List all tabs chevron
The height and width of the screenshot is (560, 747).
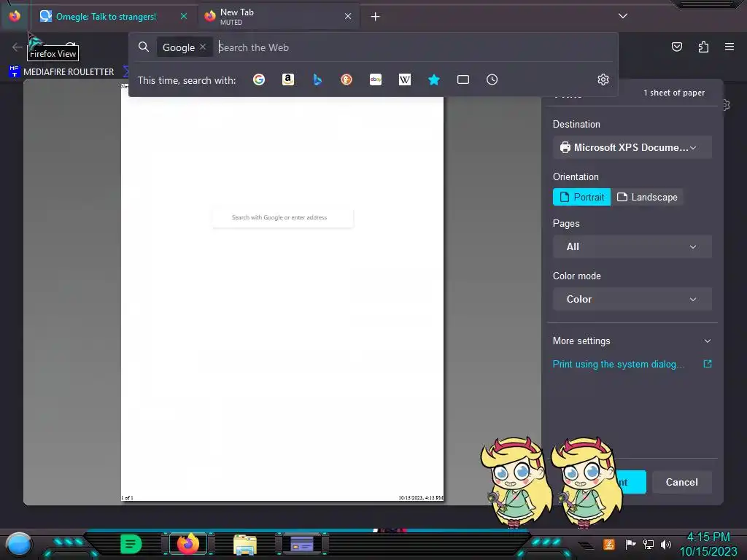click(x=623, y=16)
